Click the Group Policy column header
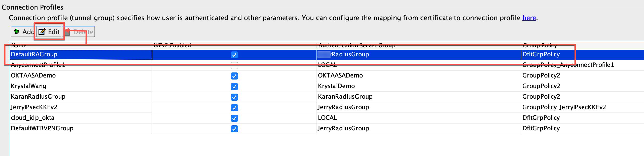The height and width of the screenshot is (156, 644). pyautogui.click(x=540, y=45)
